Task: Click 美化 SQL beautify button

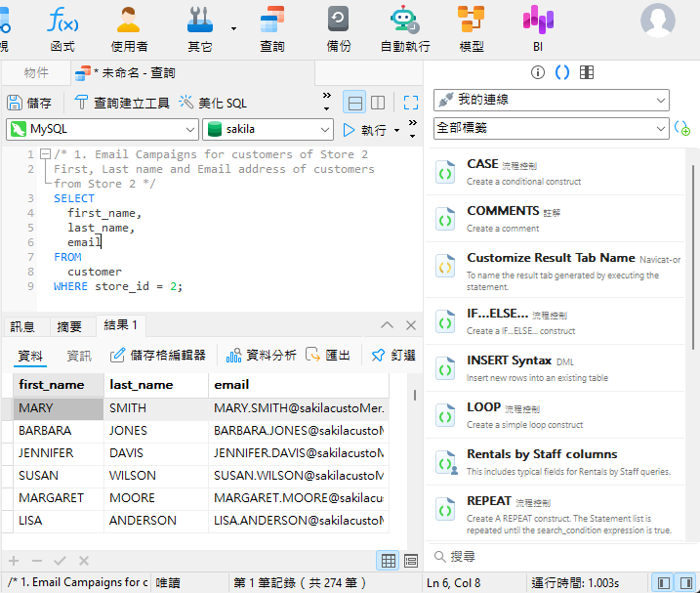Action: point(213,103)
